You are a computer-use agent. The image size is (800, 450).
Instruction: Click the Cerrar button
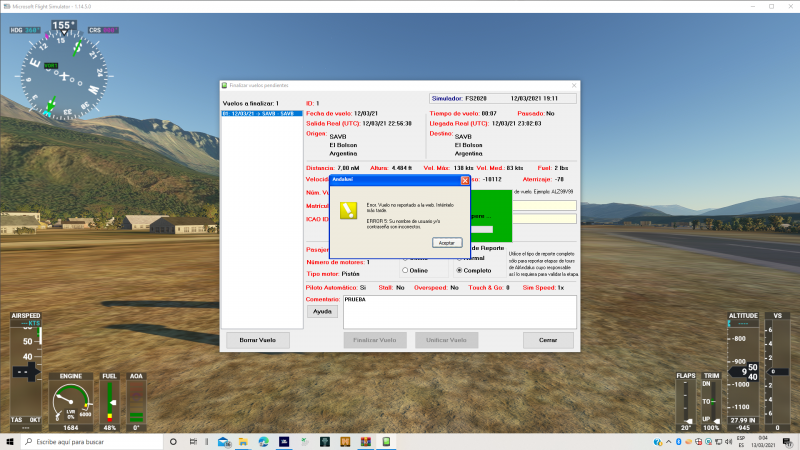point(548,340)
